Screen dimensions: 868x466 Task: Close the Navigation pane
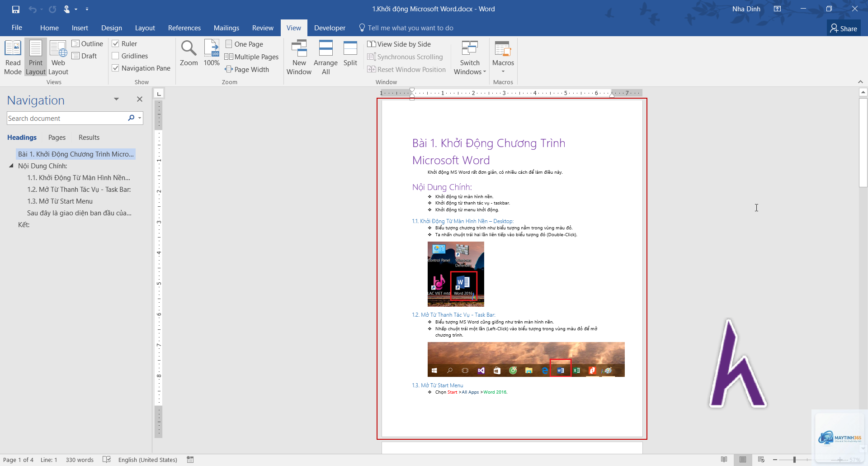tap(140, 99)
